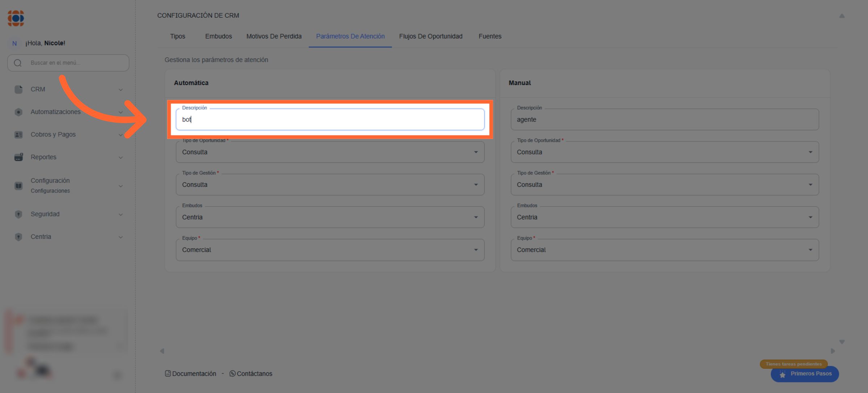
Task: Click the Automatizaciones sidebar icon
Action: (x=18, y=112)
